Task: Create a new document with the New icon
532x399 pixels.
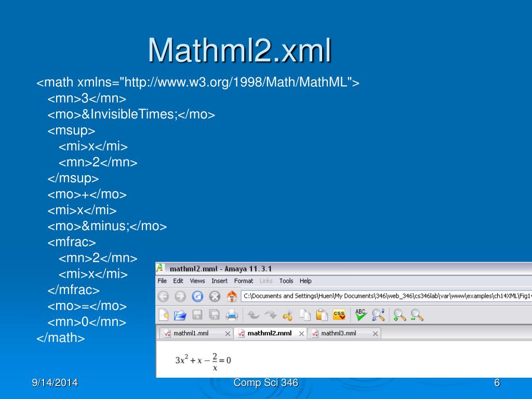Action: point(164,315)
